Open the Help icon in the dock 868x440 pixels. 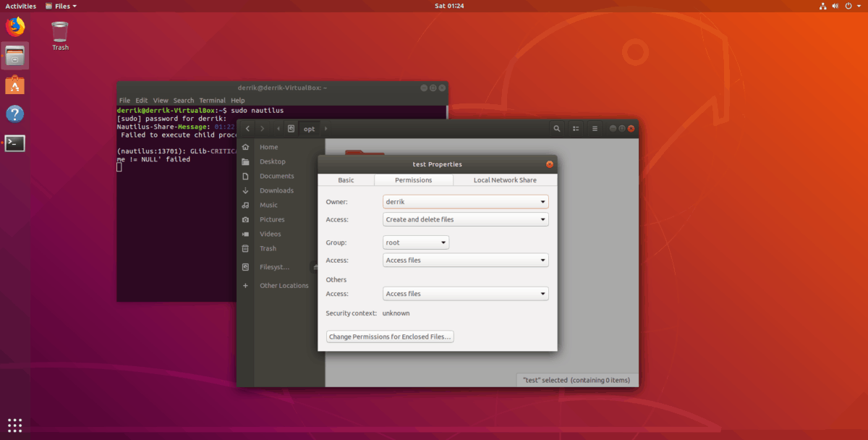coord(15,114)
